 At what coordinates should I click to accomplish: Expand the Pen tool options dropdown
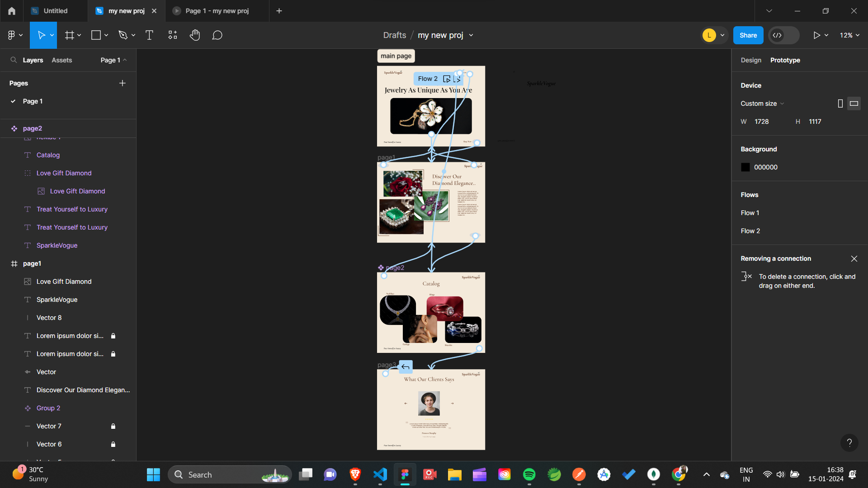point(133,35)
